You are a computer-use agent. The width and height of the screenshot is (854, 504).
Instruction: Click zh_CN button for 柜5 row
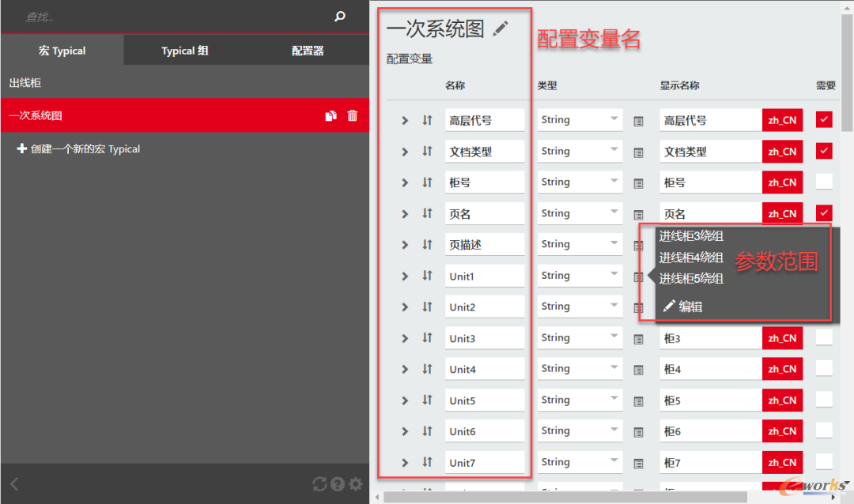pos(782,400)
